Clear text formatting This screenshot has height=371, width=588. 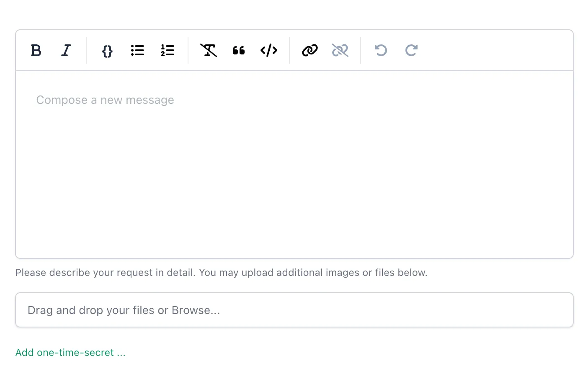pyautogui.click(x=209, y=50)
